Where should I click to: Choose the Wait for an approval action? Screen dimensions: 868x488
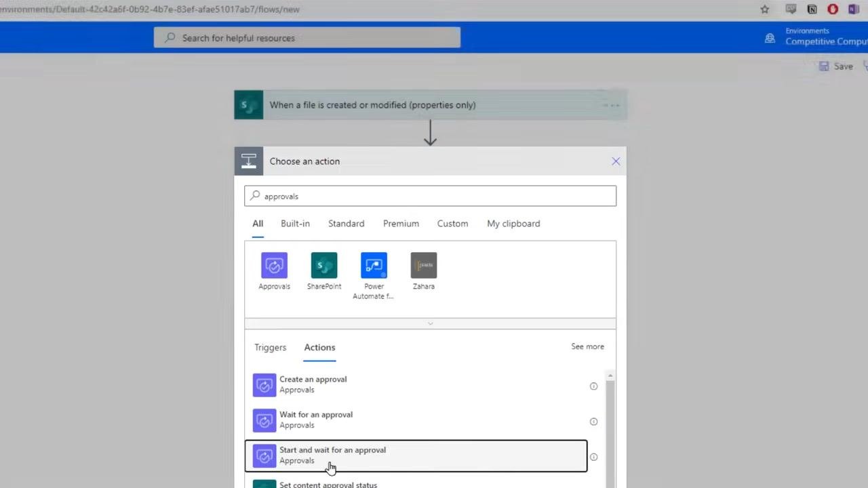tap(416, 420)
